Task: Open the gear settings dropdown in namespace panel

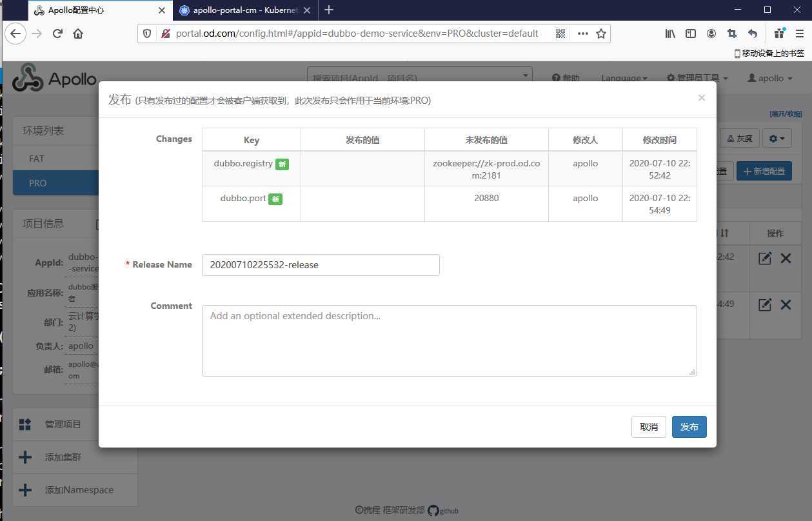Action: point(777,138)
